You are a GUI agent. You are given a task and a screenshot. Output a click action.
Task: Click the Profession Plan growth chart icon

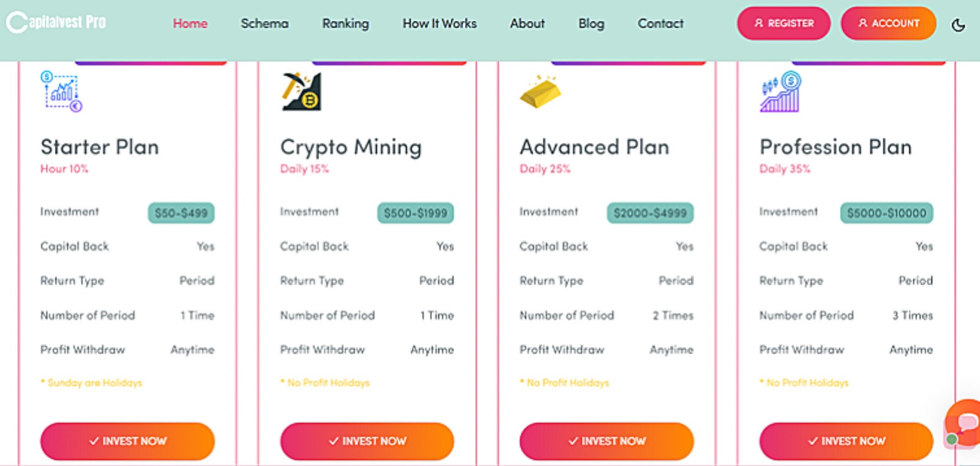coord(780,92)
